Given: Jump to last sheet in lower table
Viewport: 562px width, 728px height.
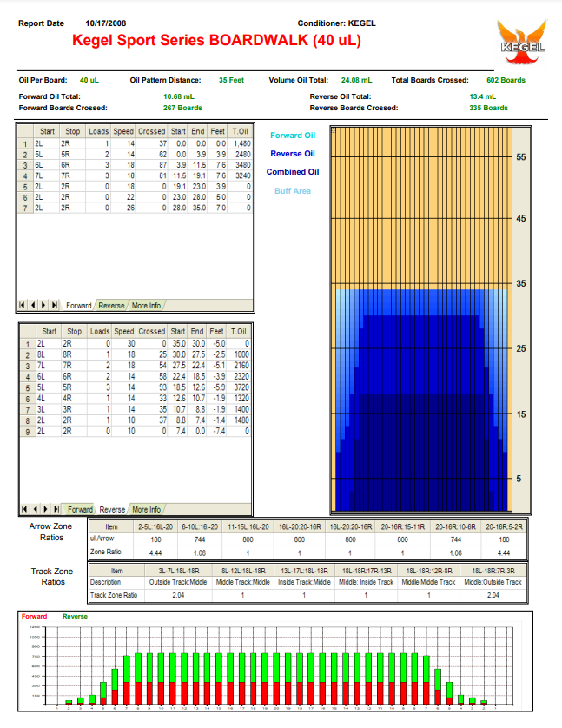Looking at the screenshot, I should pyautogui.click(x=55, y=509).
